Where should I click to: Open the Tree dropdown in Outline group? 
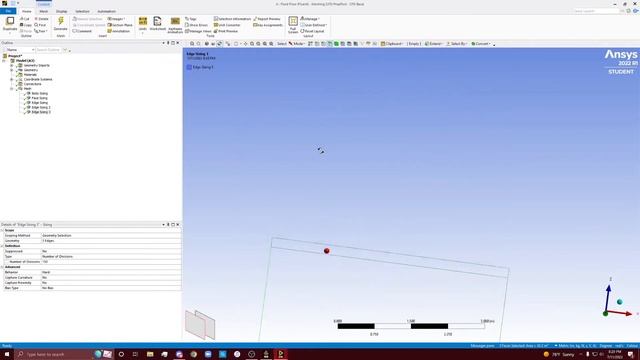click(40, 31)
